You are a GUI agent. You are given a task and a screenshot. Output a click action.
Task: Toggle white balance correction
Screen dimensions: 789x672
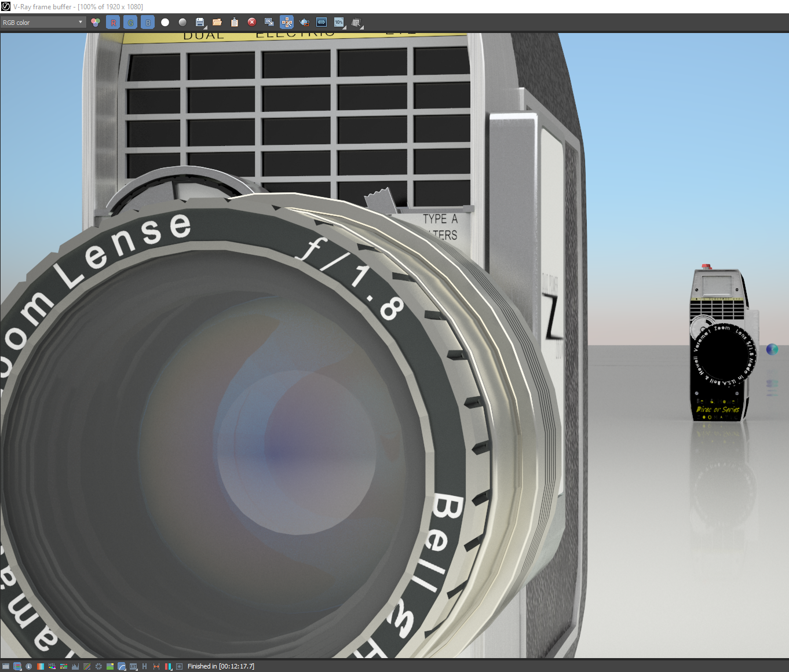[x=41, y=666]
